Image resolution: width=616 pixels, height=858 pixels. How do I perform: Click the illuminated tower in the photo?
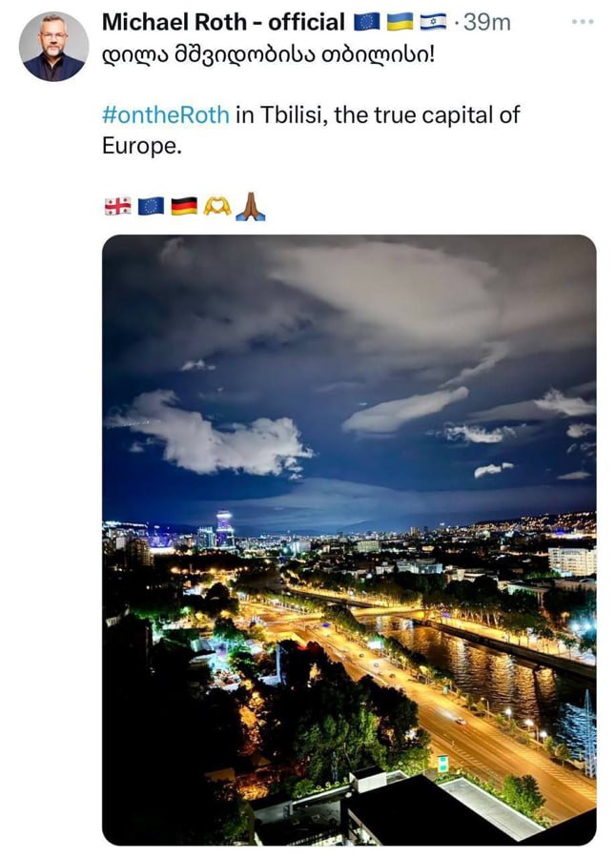tap(224, 528)
